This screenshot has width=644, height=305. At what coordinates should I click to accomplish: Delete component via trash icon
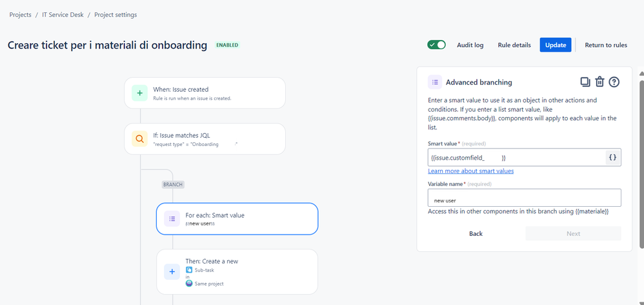pyautogui.click(x=599, y=82)
